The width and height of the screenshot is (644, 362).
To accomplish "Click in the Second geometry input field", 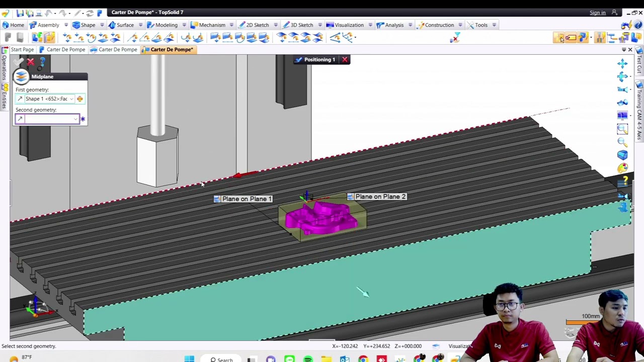I will tap(49, 119).
